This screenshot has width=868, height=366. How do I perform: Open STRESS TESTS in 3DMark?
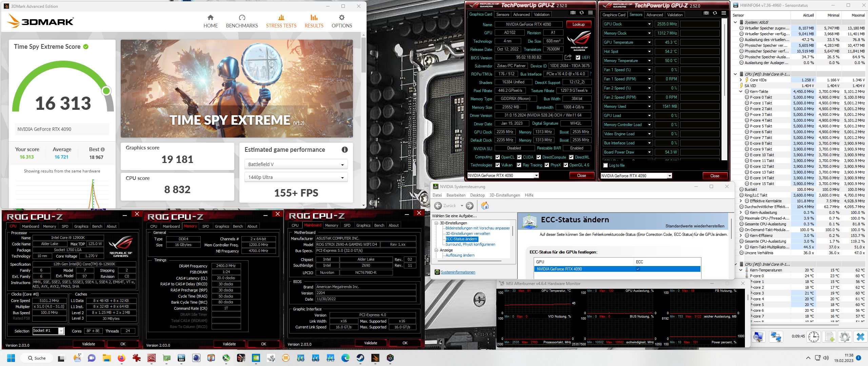coord(281,21)
